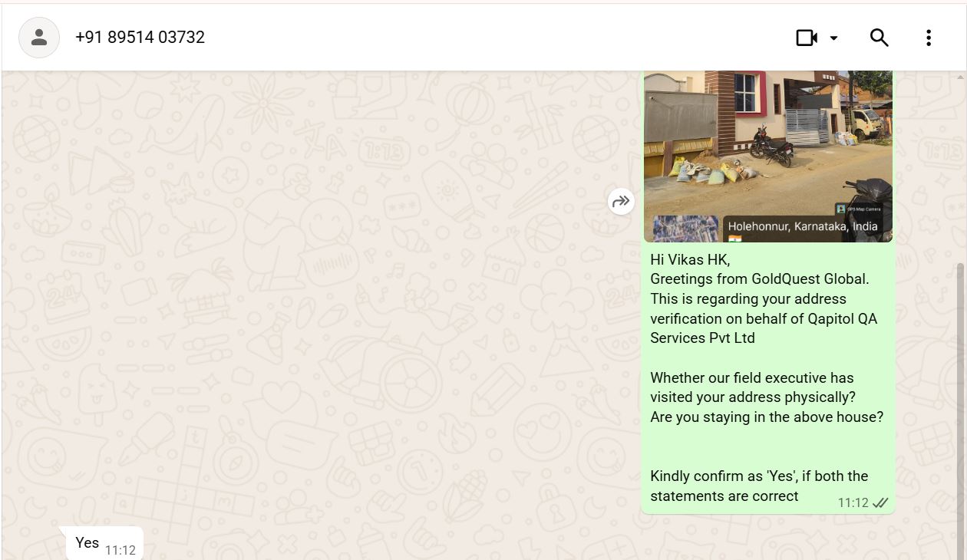The width and height of the screenshot is (967, 560).
Task: Click the Holehonnur, Karnataka, India caption
Action: click(x=803, y=226)
